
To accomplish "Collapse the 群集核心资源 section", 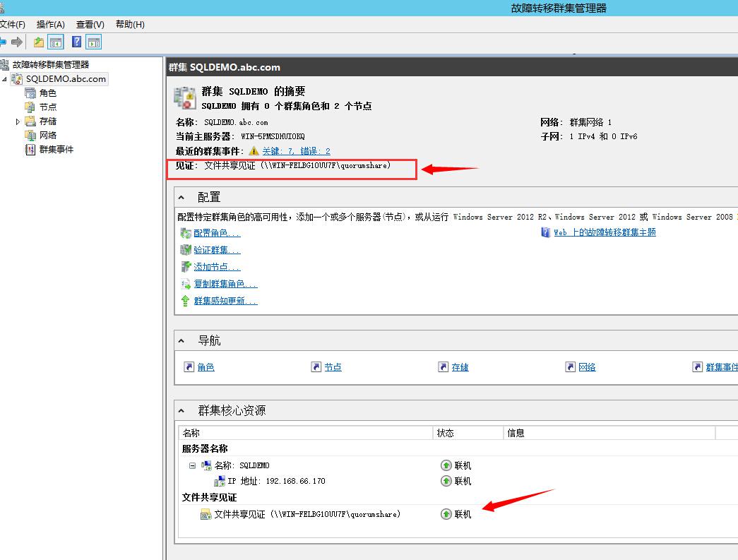I will 181,411.
